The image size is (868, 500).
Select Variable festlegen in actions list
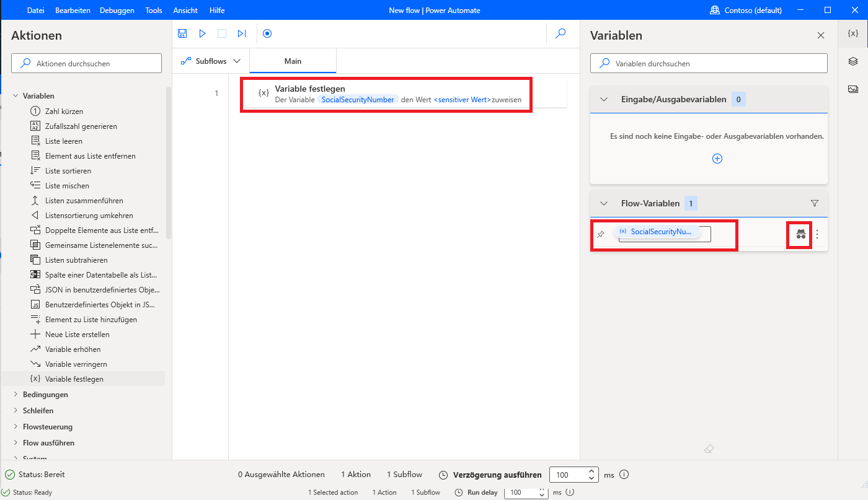(84, 379)
